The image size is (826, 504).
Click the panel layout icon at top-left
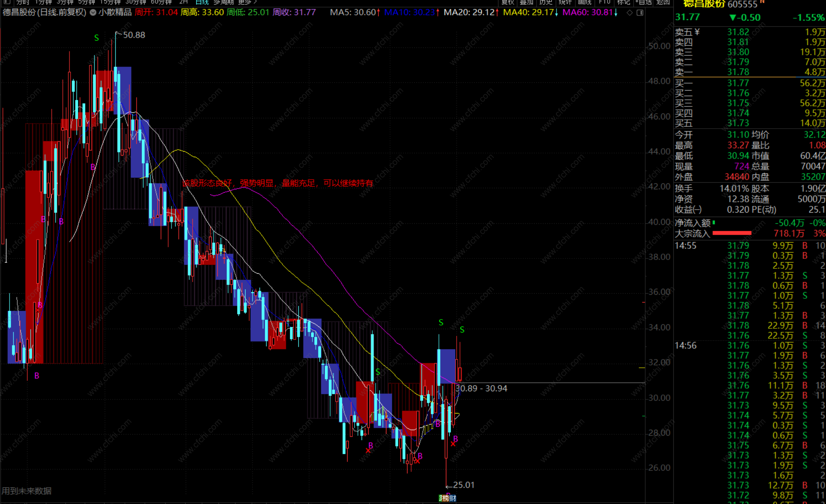(x=7, y=2)
